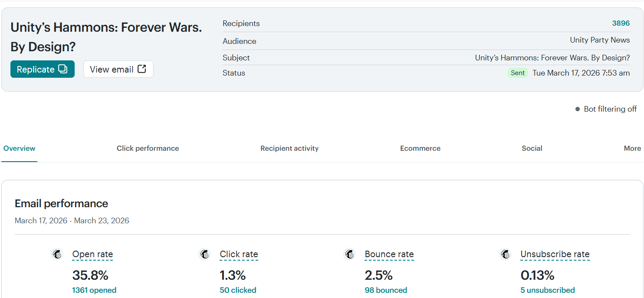Click the Email performance heading
The height and width of the screenshot is (298, 644).
click(62, 203)
